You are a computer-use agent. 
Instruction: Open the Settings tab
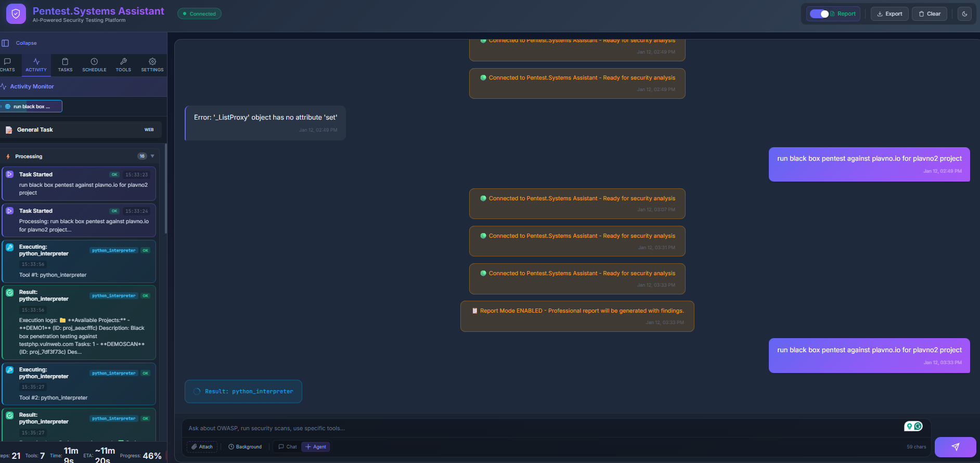pos(152,65)
